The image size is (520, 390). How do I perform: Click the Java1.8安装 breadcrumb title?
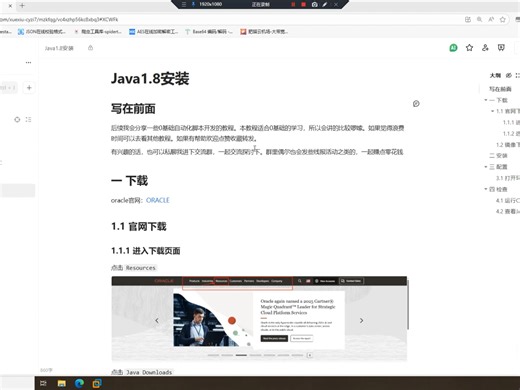(59, 48)
